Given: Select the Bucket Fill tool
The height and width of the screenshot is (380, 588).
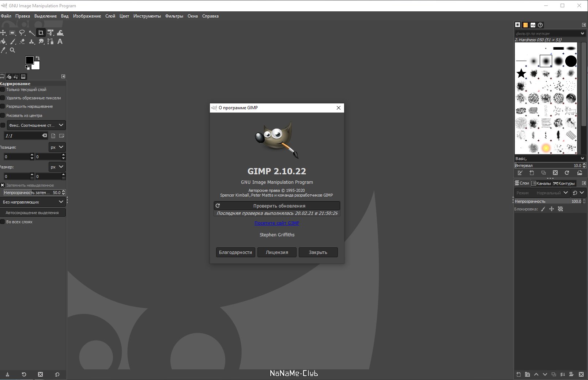Looking at the screenshot, I should pyautogui.click(x=3, y=42).
